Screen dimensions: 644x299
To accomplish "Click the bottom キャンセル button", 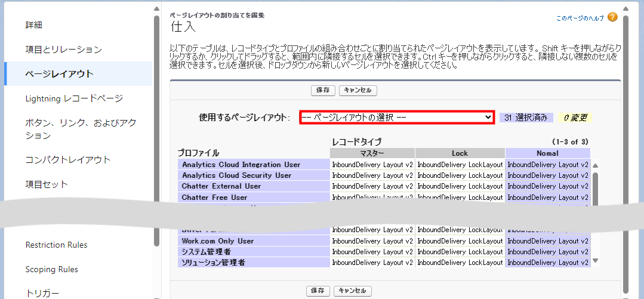I will 353,291.
